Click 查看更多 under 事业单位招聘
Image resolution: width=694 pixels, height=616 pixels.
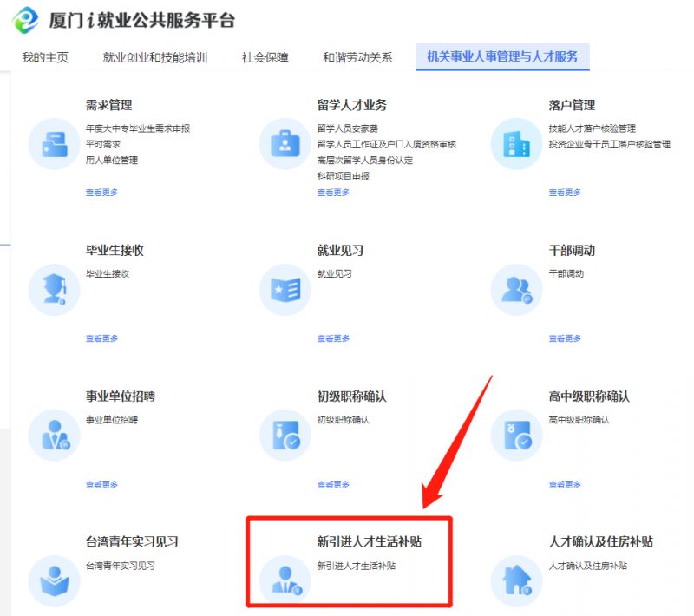tap(101, 485)
